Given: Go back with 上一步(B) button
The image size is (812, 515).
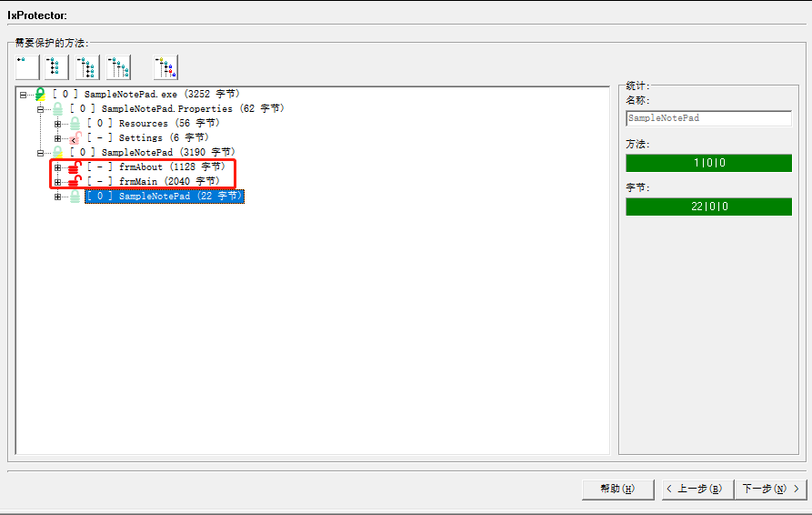Looking at the screenshot, I should click(697, 489).
